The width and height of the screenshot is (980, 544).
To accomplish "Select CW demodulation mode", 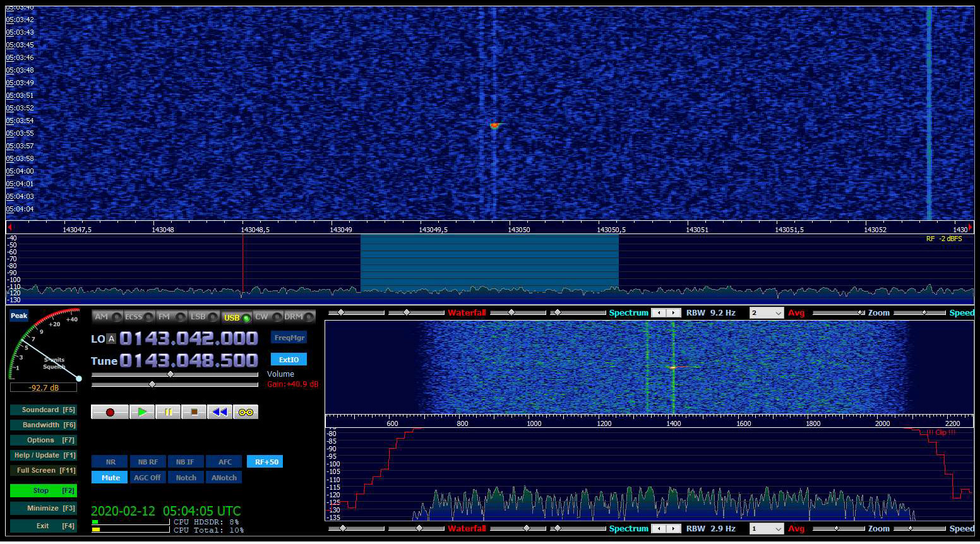I will tap(268, 317).
